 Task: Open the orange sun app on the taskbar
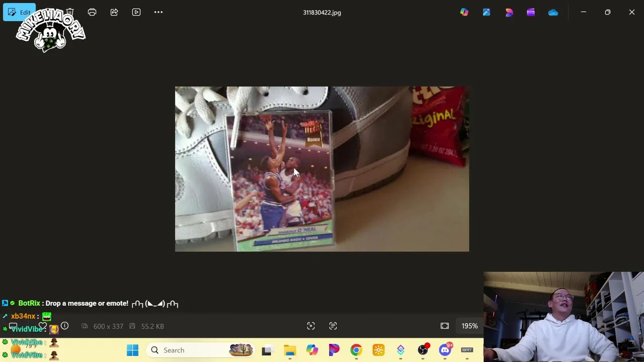coord(378,350)
